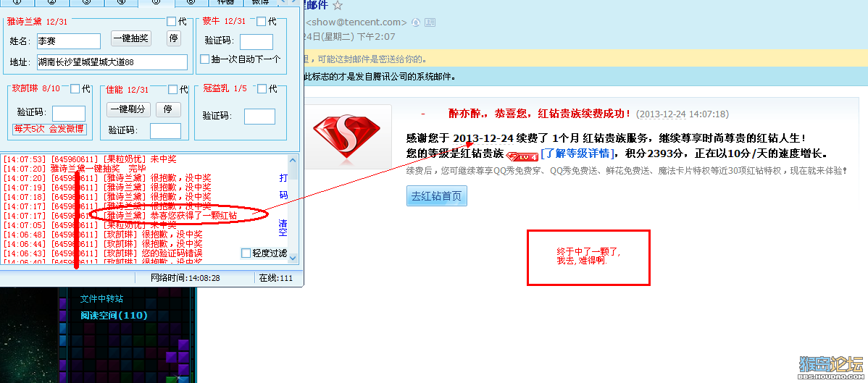The image size is (868, 383).
Task: Select log row 恭喜您获得了一颗红钻
Action: tap(120, 215)
